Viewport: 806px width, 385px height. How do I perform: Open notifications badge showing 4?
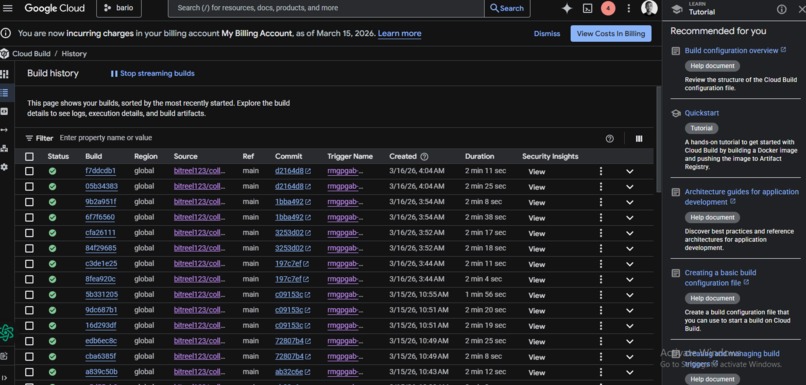tap(608, 8)
